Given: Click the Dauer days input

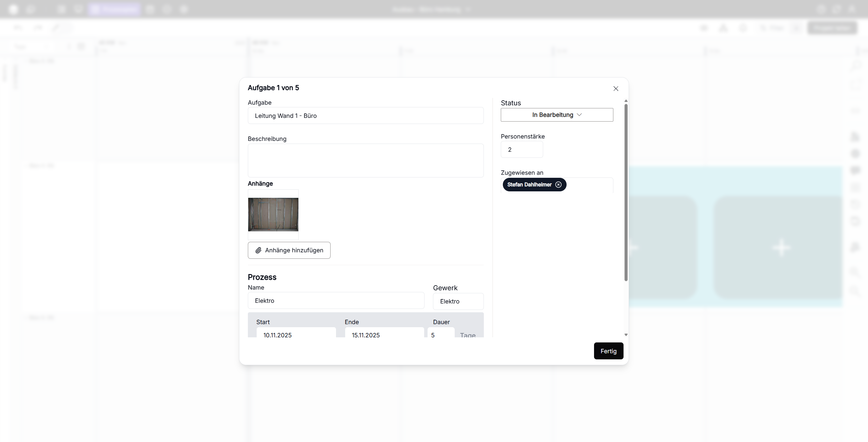Looking at the screenshot, I should pos(440,334).
